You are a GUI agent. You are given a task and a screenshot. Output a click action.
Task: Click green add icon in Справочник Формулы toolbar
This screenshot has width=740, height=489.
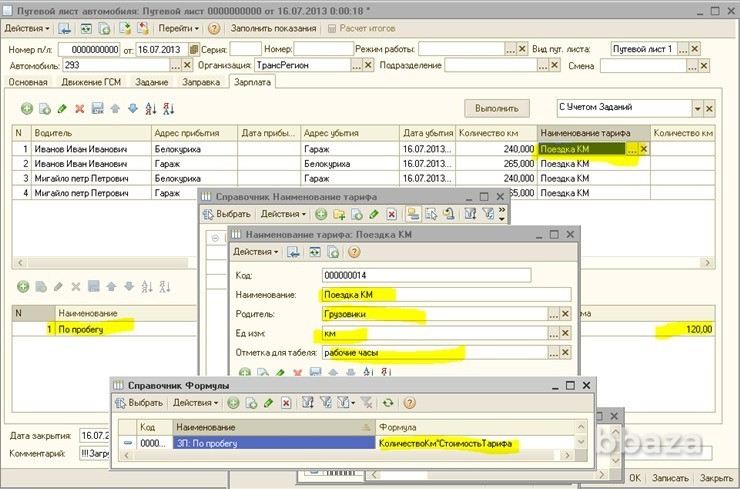(x=233, y=402)
